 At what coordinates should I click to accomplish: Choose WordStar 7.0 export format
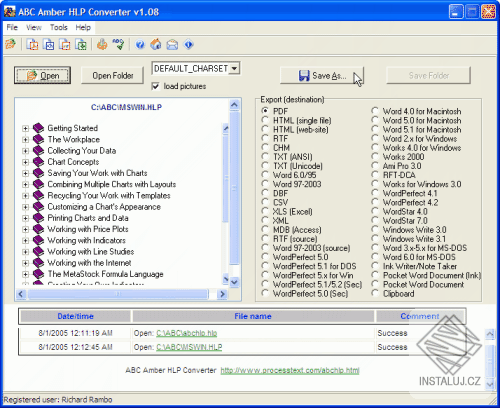(375, 220)
